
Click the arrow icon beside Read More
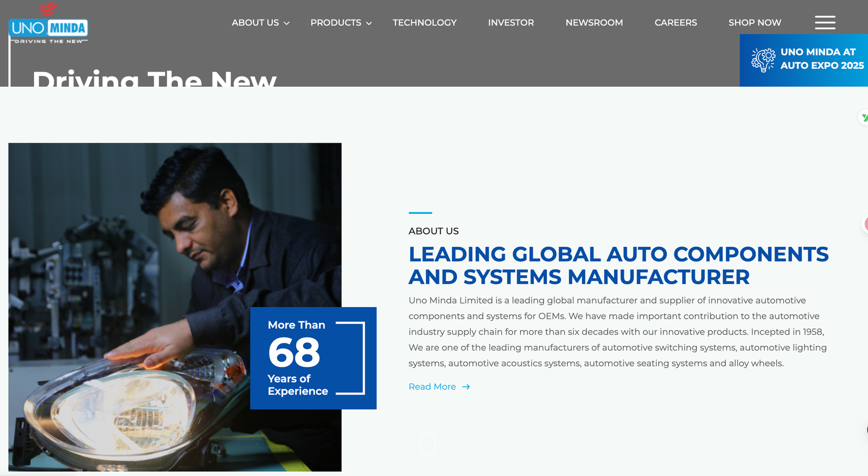(x=466, y=387)
